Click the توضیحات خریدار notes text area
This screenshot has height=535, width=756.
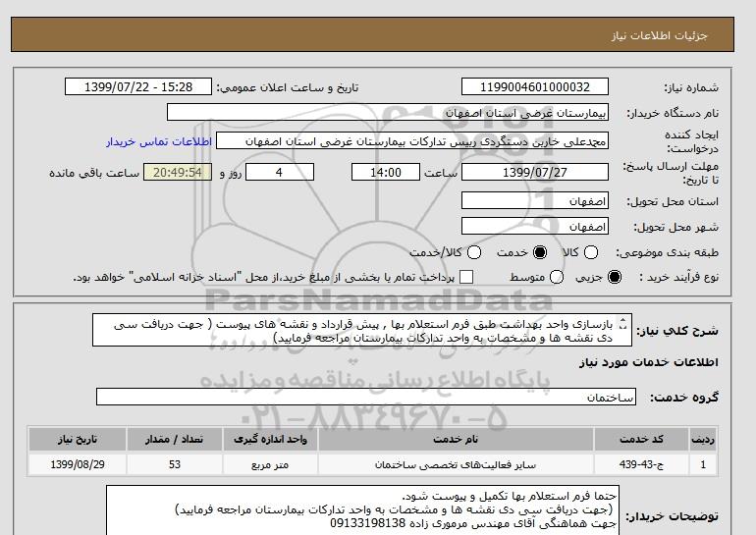(x=362, y=509)
